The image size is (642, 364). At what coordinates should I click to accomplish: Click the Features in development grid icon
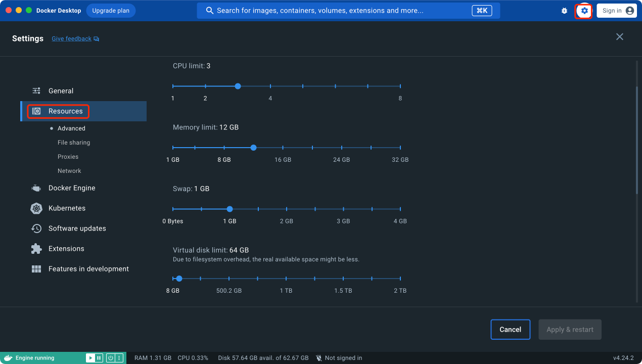pyautogui.click(x=36, y=269)
